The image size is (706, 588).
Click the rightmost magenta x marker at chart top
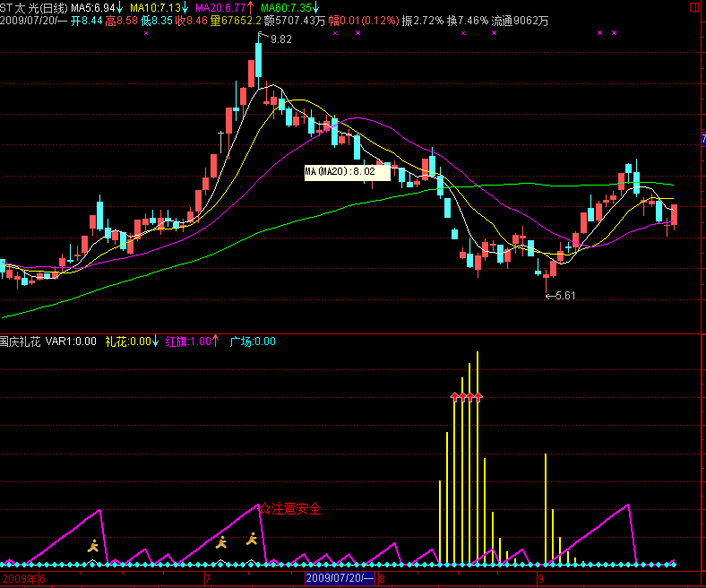(614, 33)
